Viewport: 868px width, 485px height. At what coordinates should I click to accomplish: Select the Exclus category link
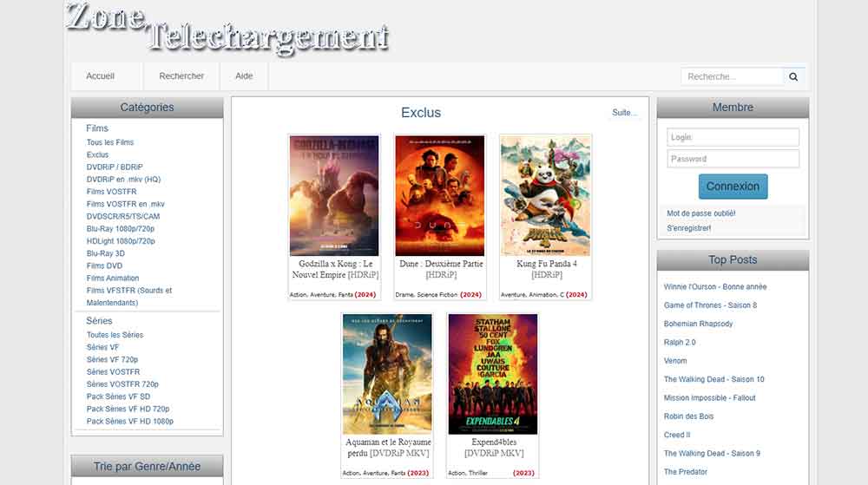click(97, 154)
